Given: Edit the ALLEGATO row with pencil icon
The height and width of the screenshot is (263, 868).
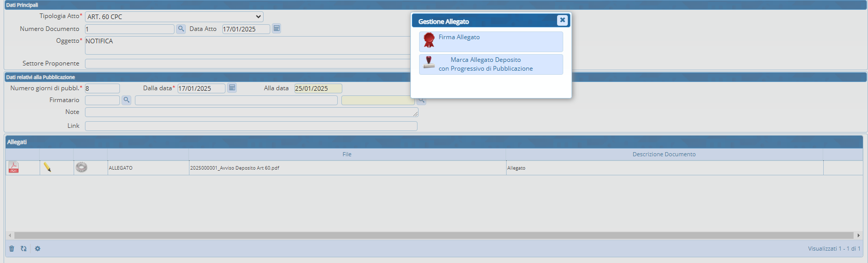Looking at the screenshot, I should 47,167.
